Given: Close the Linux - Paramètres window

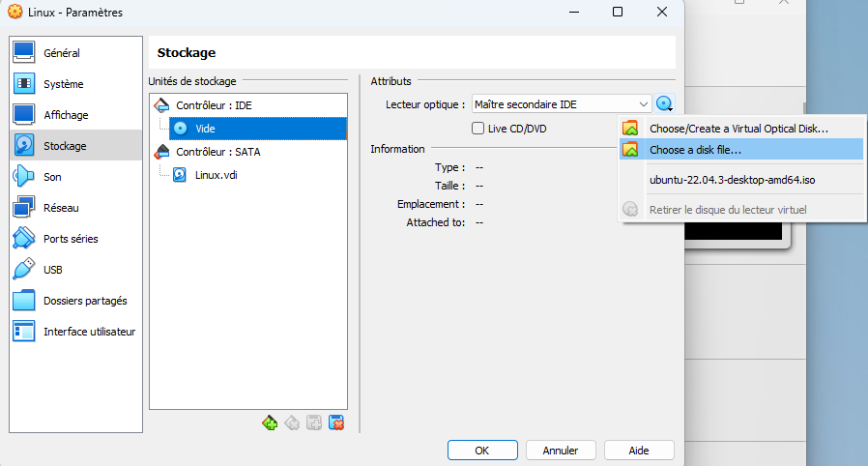Looking at the screenshot, I should pyautogui.click(x=661, y=12).
